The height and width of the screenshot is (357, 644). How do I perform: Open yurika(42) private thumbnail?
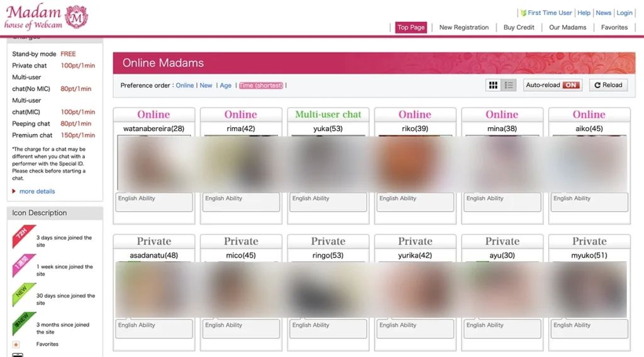click(x=415, y=290)
